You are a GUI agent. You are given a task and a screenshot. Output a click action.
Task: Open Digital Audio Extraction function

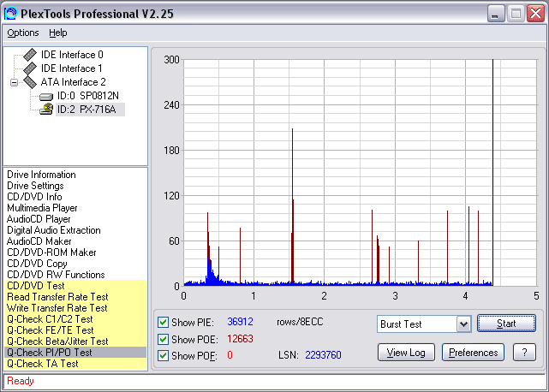54,230
